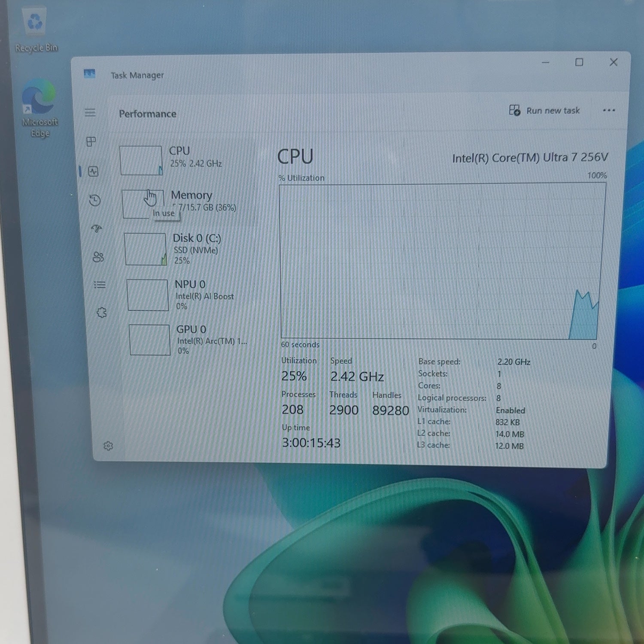Image resolution: width=644 pixels, height=644 pixels.
Task: Open the App history clock icon
Action: point(95,200)
